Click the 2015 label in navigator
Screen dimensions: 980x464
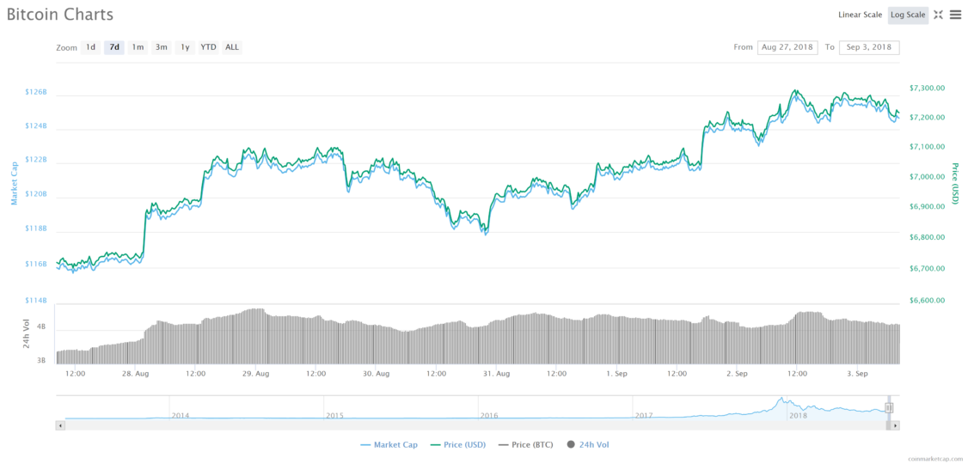point(335,415)
